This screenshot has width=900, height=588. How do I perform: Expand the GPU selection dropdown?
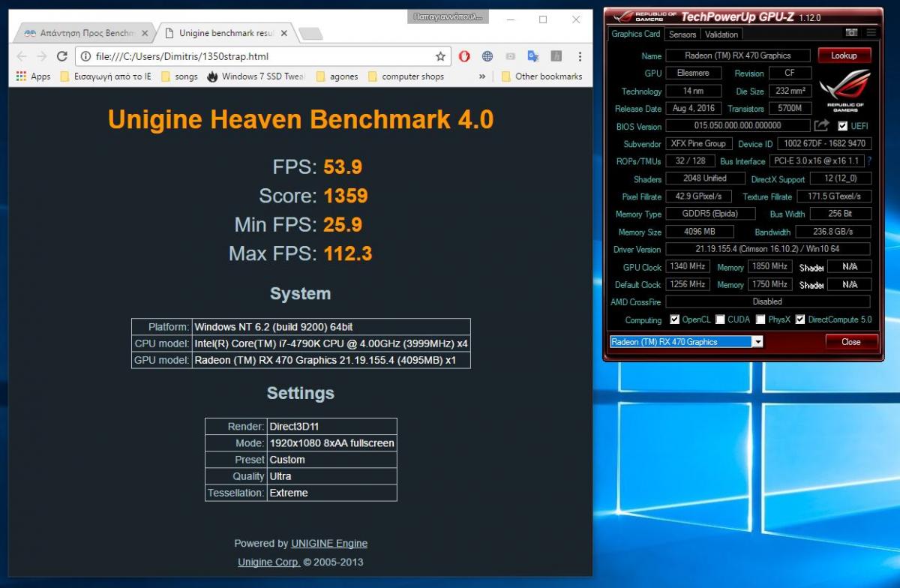[x=757, y=342]
